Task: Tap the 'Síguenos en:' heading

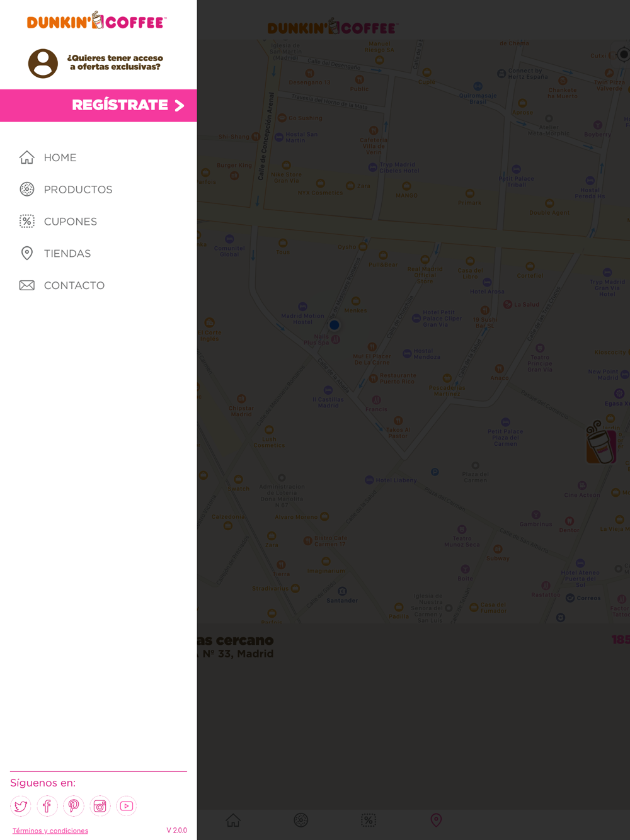Action: pos(43,783)
